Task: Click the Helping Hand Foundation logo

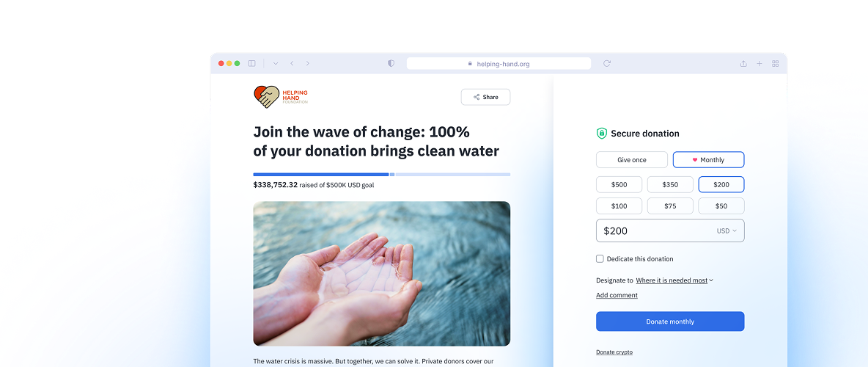Action: tap(281, 97)
